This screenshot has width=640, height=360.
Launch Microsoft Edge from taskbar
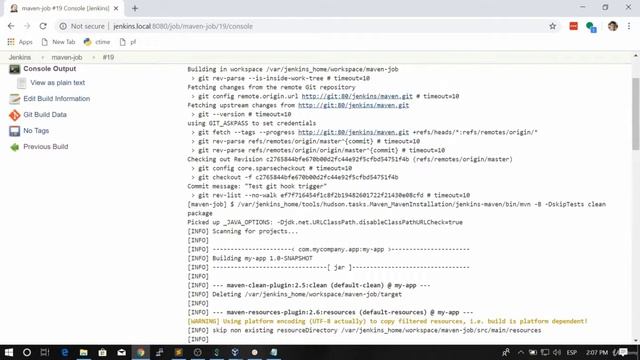point(64,352)
